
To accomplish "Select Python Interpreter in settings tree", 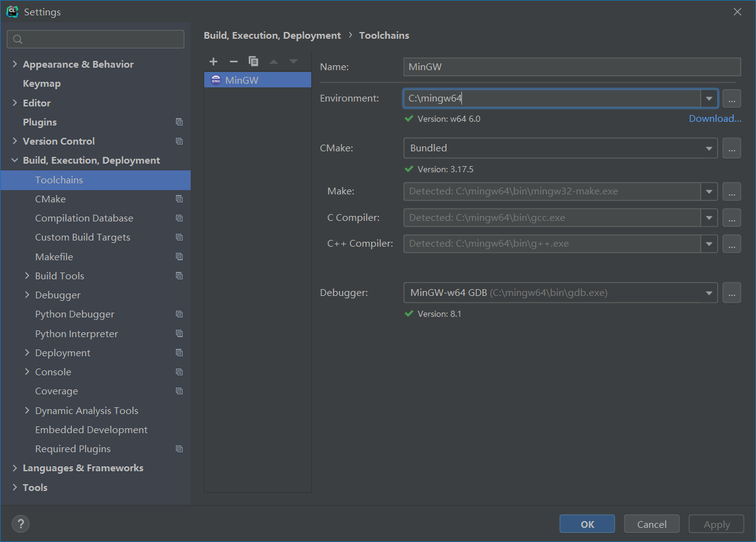I will 76,334.
